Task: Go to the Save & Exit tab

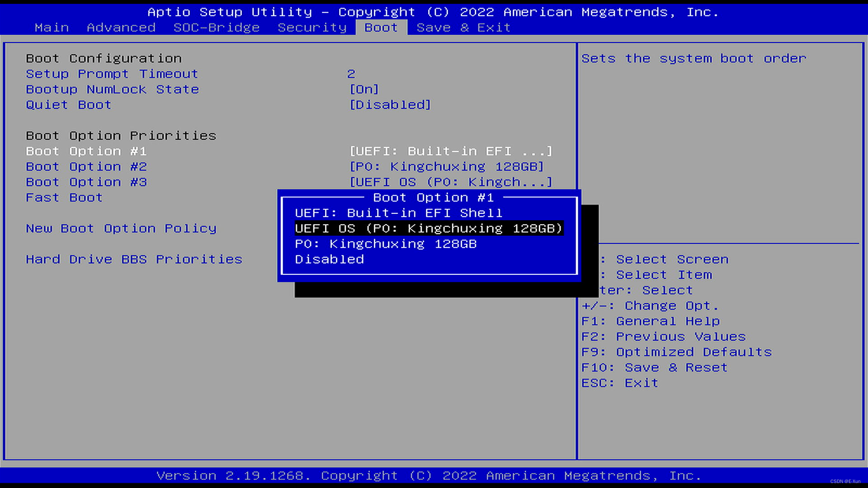Action: coord(463,27)
